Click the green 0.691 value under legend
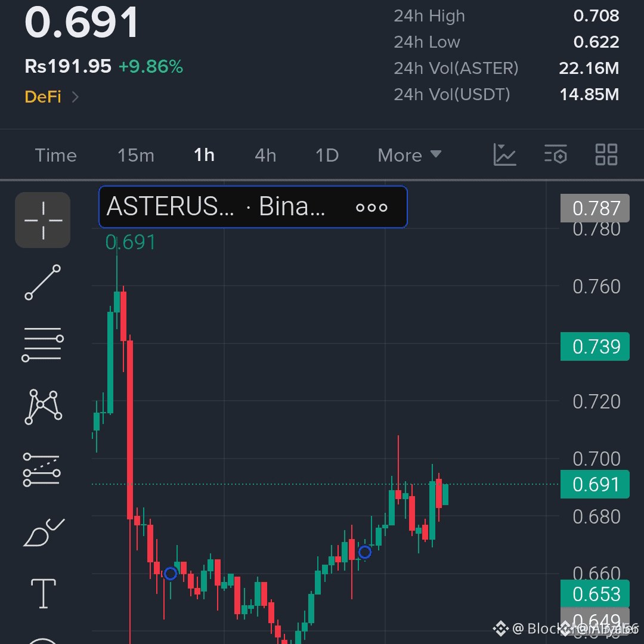Screen dimensions: 644x644 130,242
